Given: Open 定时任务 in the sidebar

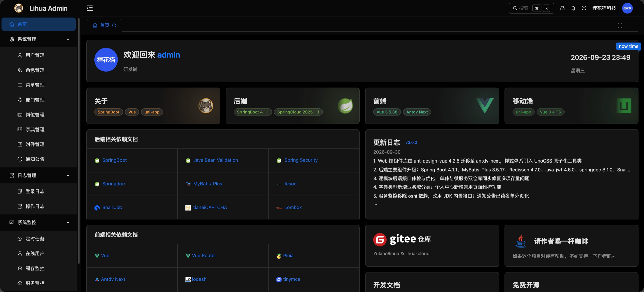Looking at the screenshot, I should click(38, 239).
